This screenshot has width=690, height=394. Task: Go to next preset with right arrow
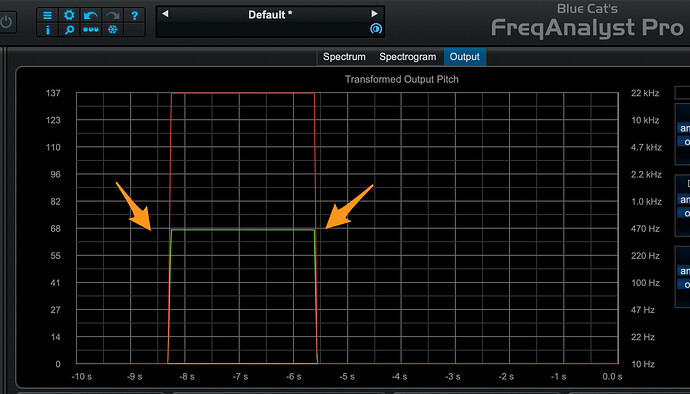[x=374, y=14]
